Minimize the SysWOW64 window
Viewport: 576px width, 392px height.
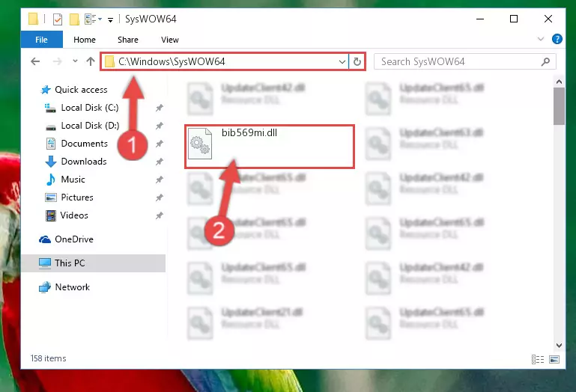pos(480,19)
